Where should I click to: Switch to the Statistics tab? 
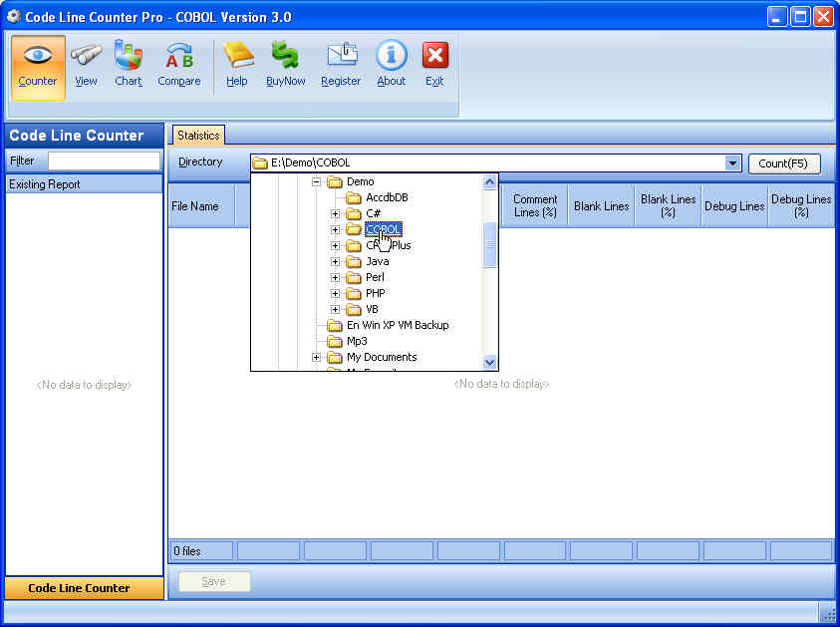198,136
